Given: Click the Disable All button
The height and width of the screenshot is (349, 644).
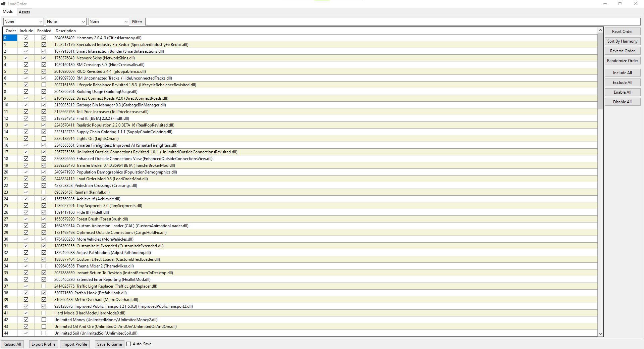Looking at the screenshot, I should coord(623,102).
